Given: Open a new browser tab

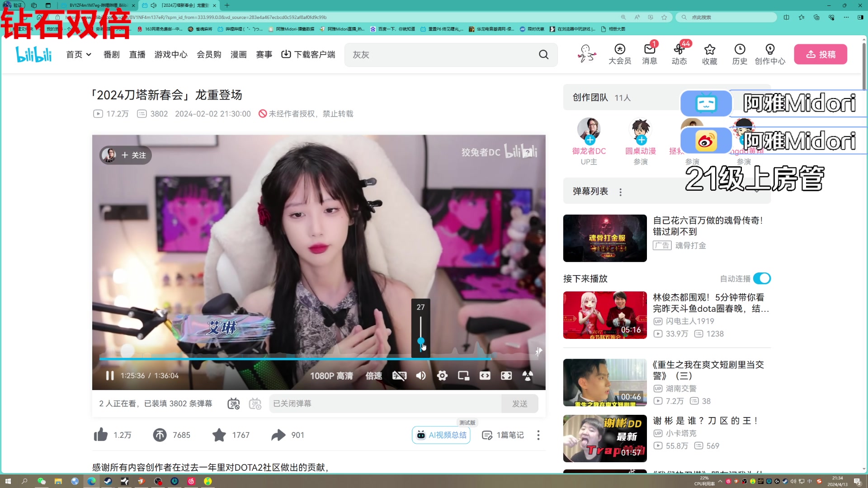Looking at the screenshot, I should pos(227,5).
